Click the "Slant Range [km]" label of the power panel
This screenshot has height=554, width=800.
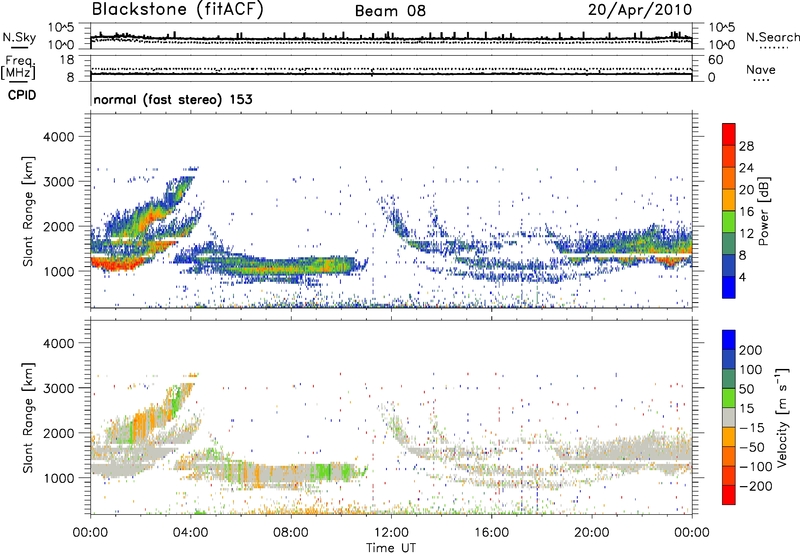[28, 211]
